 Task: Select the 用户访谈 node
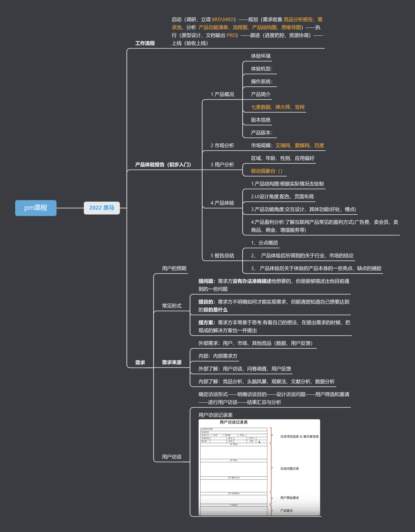pyautogui.click(x=172, y=457)
